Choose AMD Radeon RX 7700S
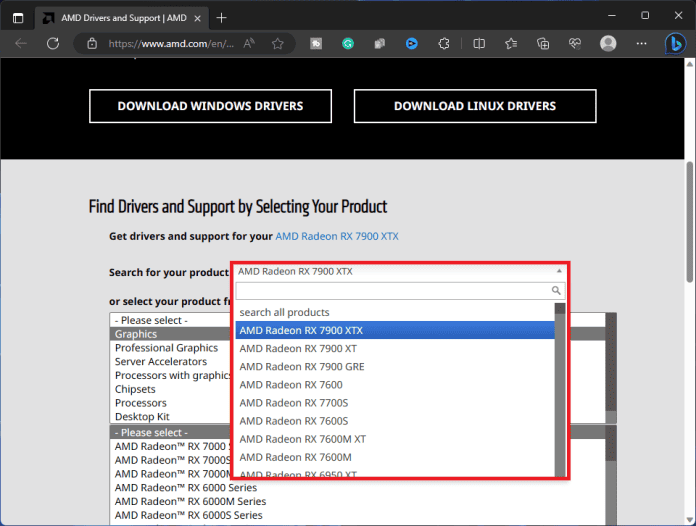Viewport: 696px width, 526px height. coord(395,403)
